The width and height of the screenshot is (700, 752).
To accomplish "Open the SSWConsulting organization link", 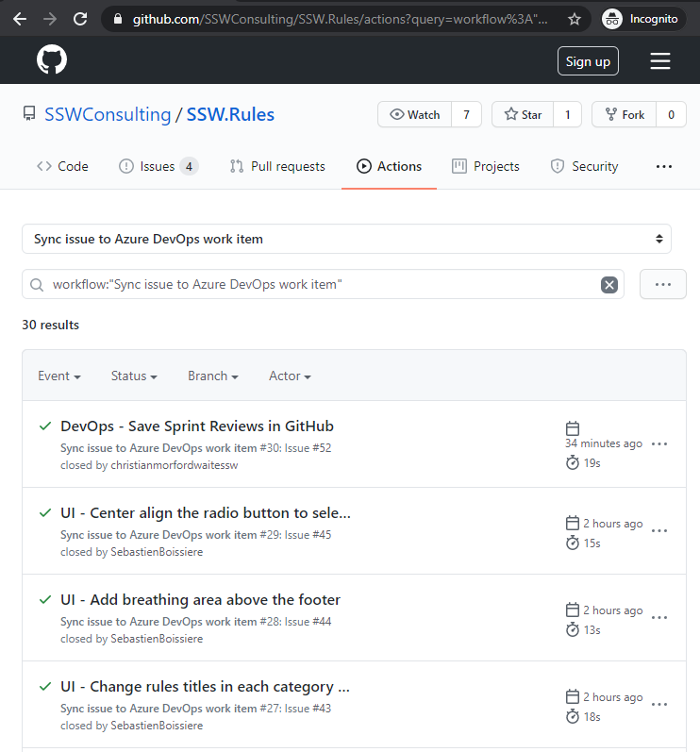I will pos(107,115).
